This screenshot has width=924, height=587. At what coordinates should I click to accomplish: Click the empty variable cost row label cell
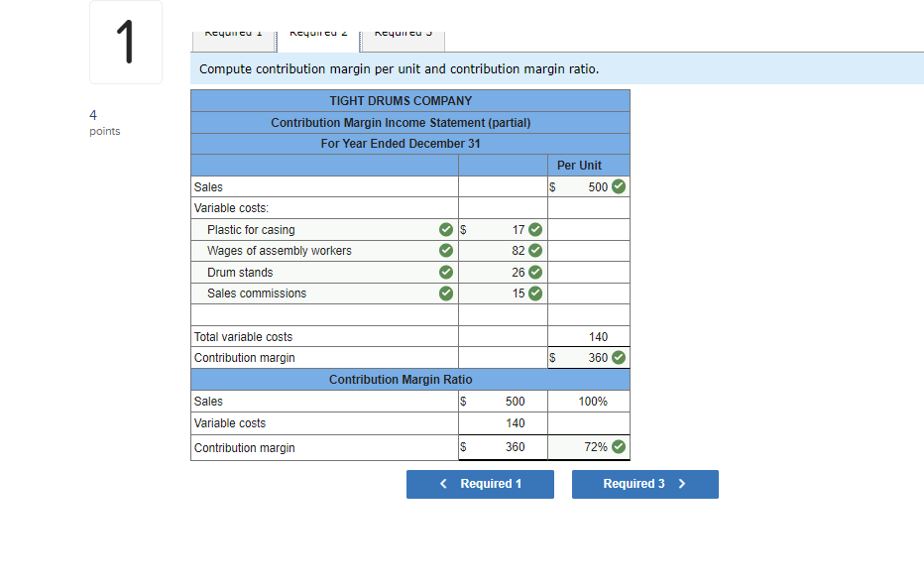tap(325, 314)
